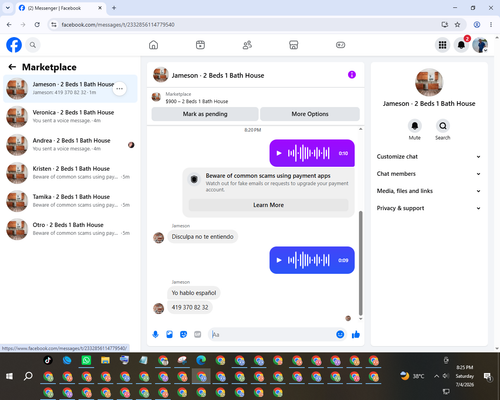Image resolution: width=500 pixels, height=400 pixels.
Task: Open Chrome three-dot menu
Action: point(491,25)
